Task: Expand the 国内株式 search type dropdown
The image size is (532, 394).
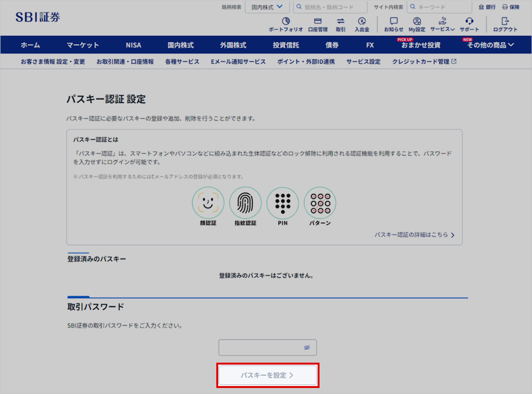Action: click(267, 7)
